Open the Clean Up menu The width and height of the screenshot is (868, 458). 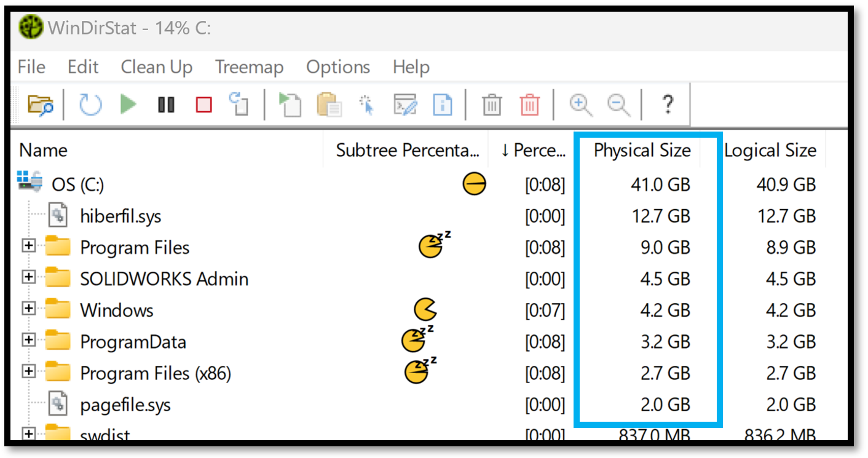pos(156,67)
